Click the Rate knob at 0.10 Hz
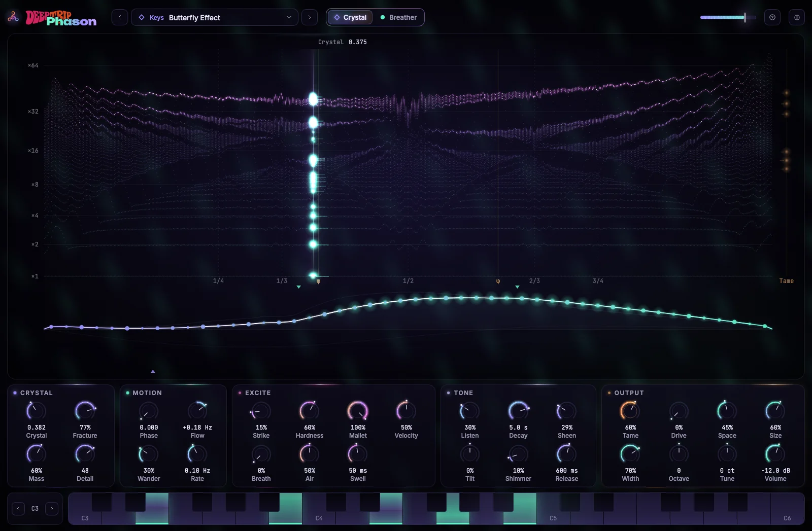Viewport: 812px width, 531px height. (197, 454)
